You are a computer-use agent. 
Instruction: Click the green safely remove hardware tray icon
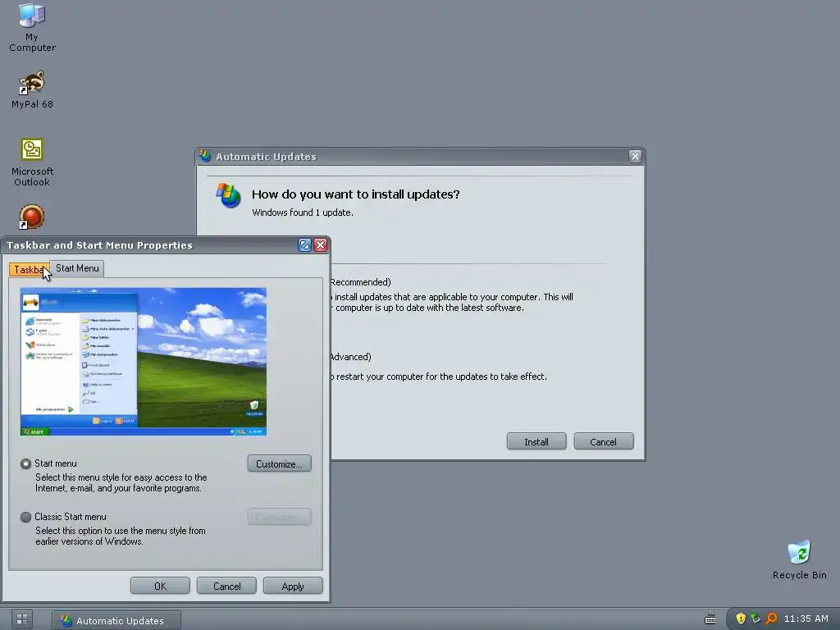tap(756, 619)
